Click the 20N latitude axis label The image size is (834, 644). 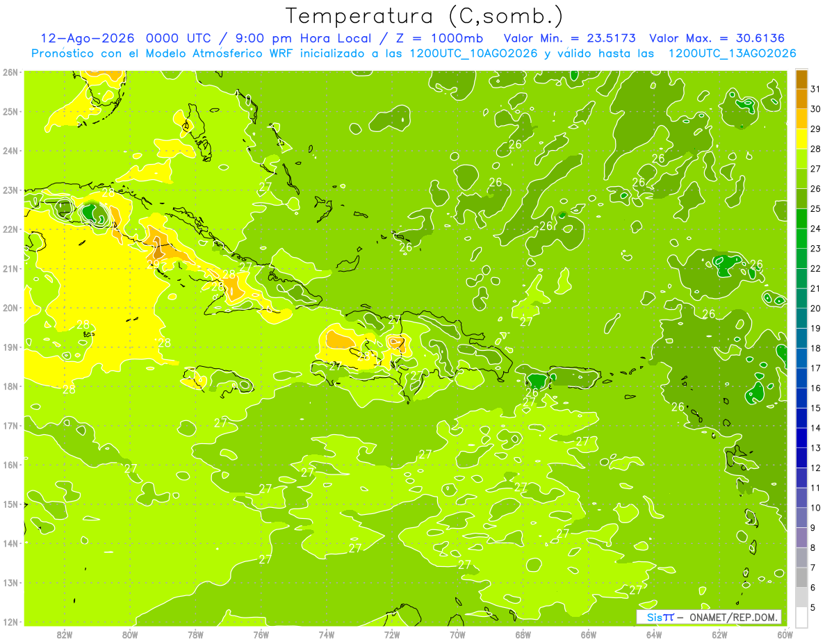(x=10, y=308)
